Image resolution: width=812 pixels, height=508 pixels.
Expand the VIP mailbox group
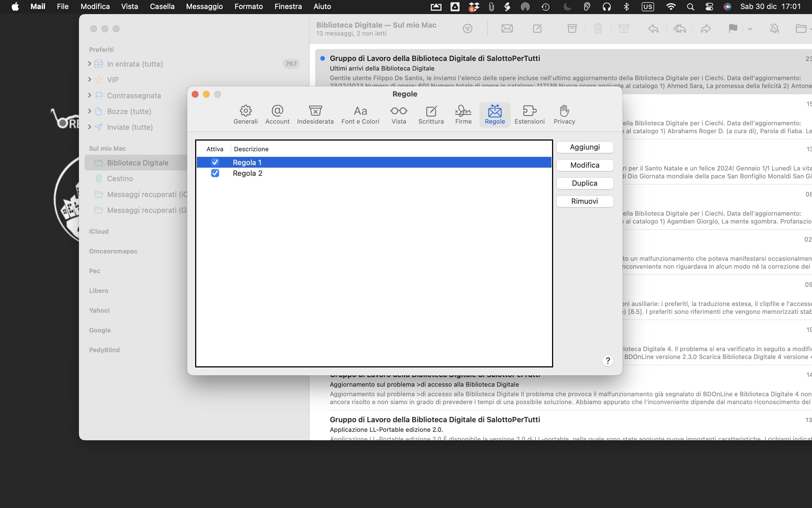(89, 79)
